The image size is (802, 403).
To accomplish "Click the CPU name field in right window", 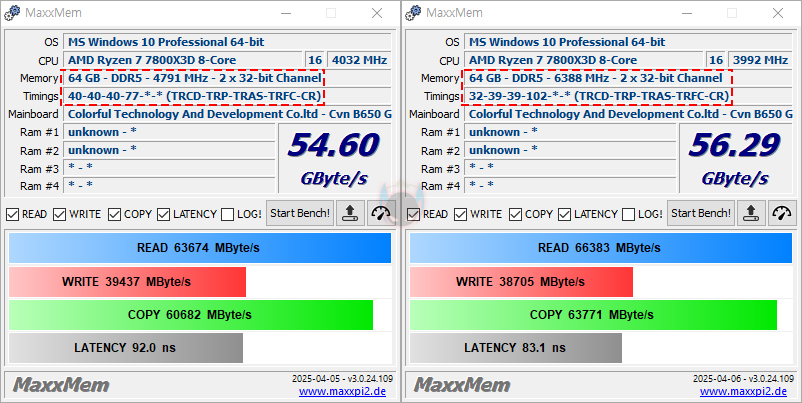I will point(585,60).
